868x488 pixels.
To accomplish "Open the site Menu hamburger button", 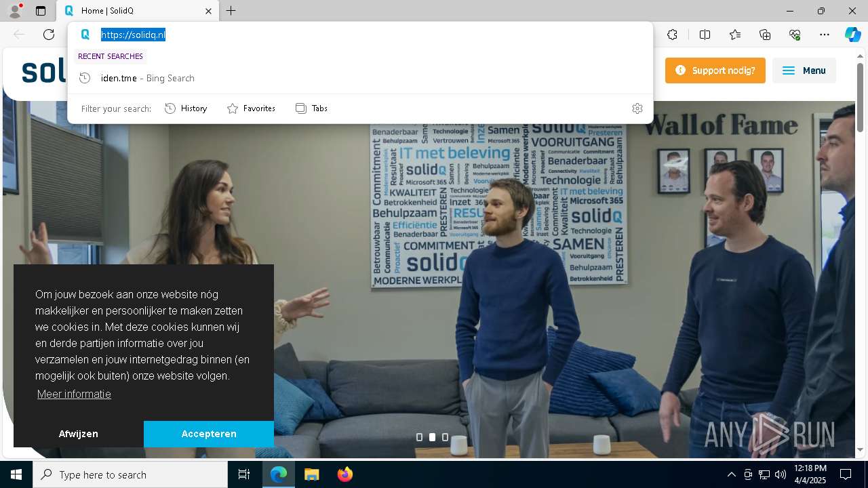I will pos(804,70).
